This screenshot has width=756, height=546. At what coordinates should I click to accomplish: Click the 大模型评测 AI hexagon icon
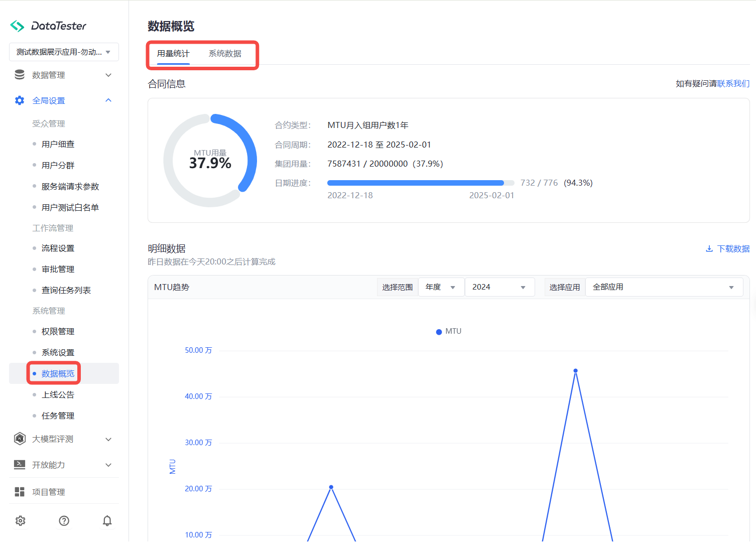tap(20, 439)
